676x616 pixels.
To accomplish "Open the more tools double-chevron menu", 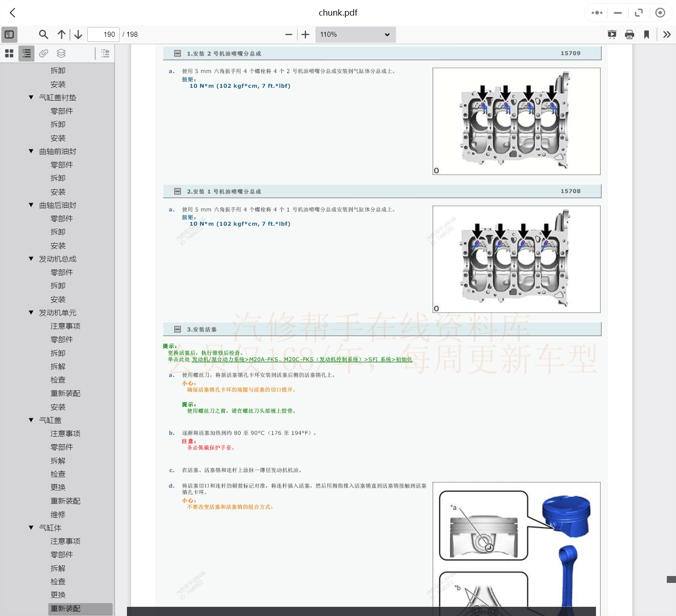I will coord(667,34).
